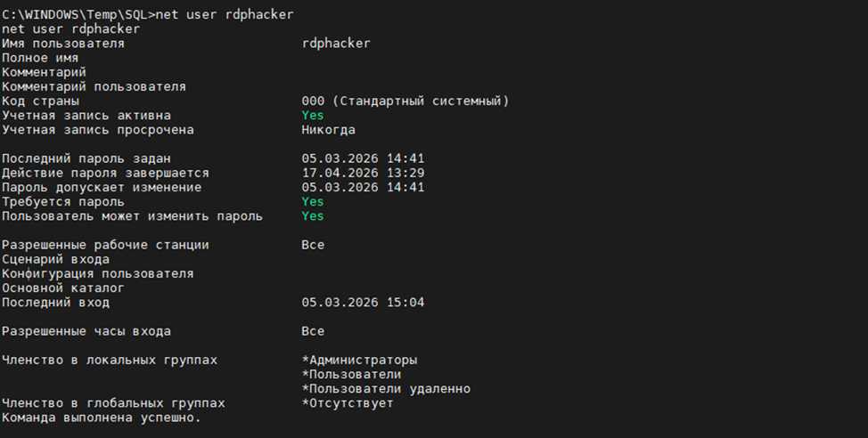Click the password set date 05.03.2026 14:41
The image size is (868, 438).
tap(363, 158)
